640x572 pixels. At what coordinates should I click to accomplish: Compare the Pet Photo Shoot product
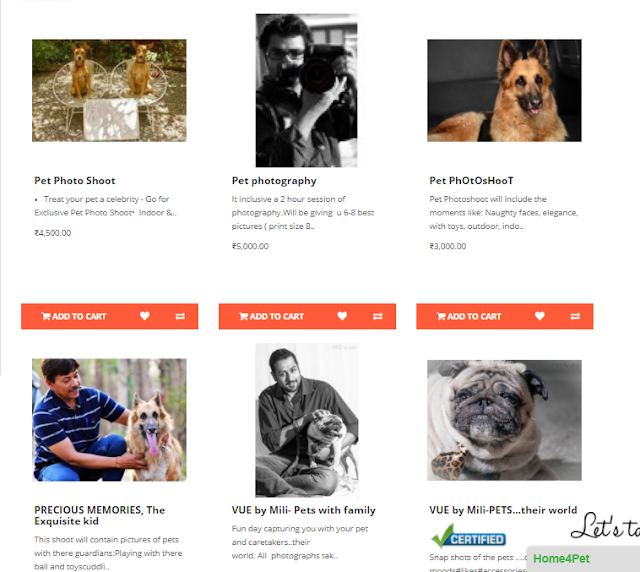tap(180, 316)
